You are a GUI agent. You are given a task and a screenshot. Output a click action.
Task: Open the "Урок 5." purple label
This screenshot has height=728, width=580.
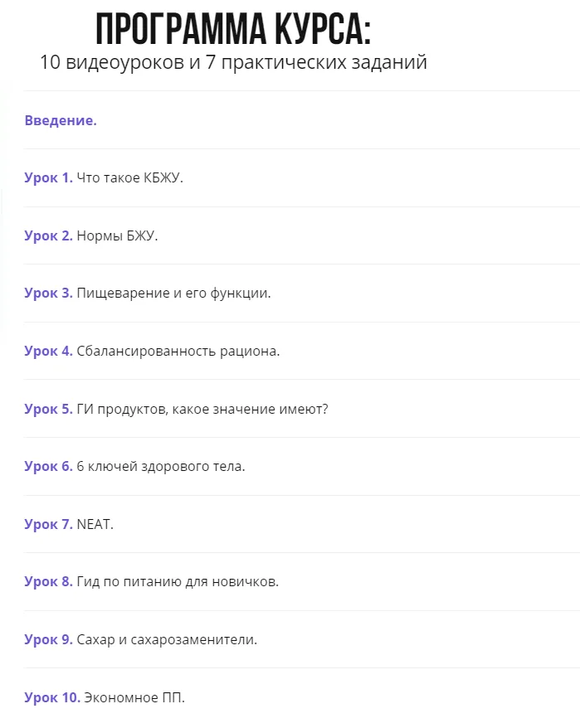(48, 409)
